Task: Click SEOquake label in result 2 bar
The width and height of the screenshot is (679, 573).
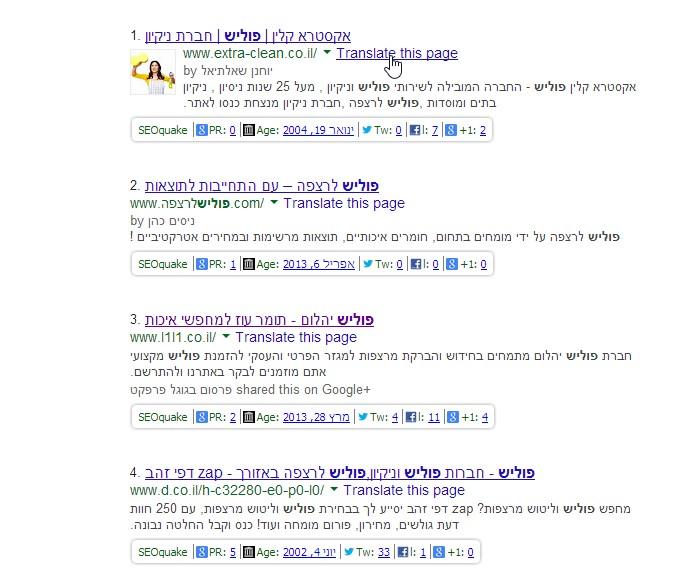Action: 162,264
